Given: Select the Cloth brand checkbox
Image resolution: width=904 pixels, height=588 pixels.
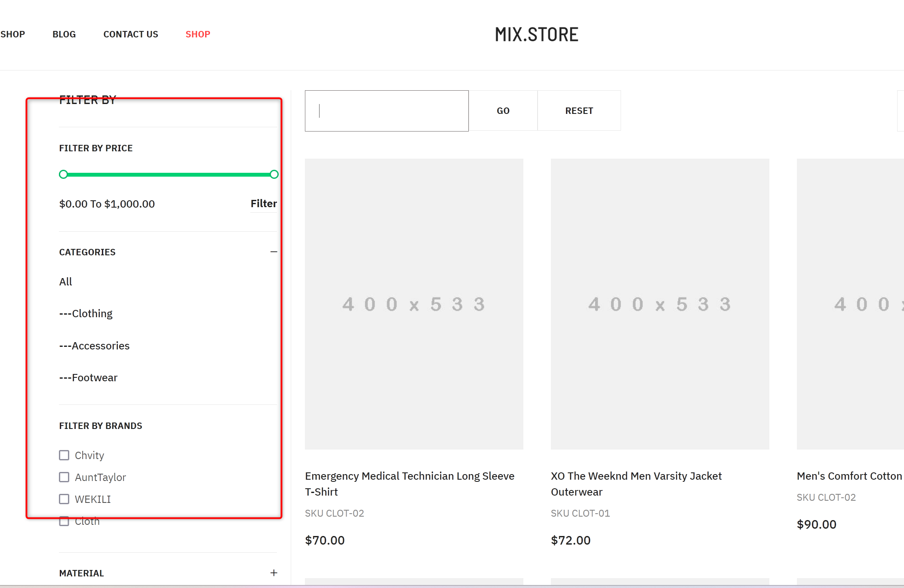Looking at the screenshot, I should point(64,521).
